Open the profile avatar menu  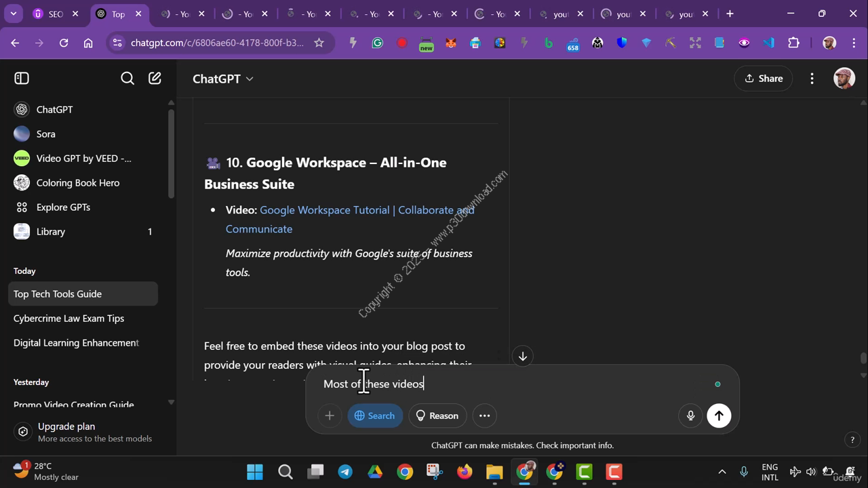(x=844, y=79)
